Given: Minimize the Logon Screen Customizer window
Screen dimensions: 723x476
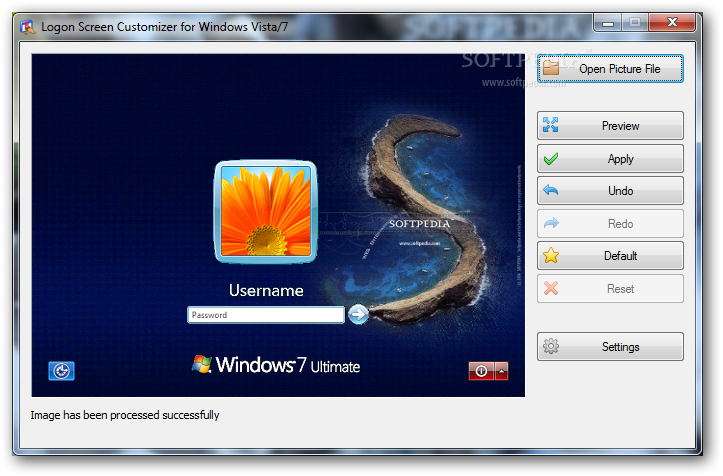Looking at the screenshot, I should pyautogui.click(x=608, y=22).
